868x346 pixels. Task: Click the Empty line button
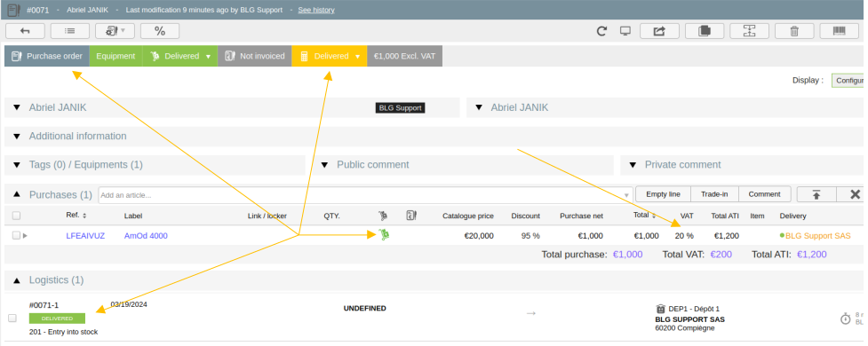click(663, 194)
